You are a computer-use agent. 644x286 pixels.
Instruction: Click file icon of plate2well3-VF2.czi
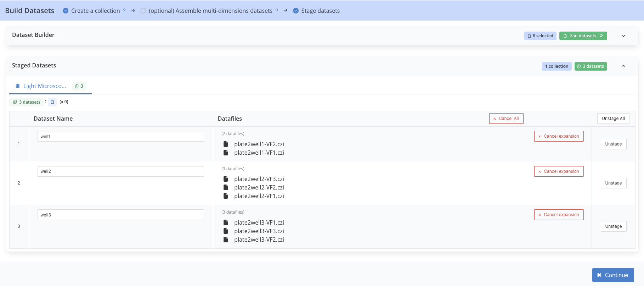click(226, 240)
